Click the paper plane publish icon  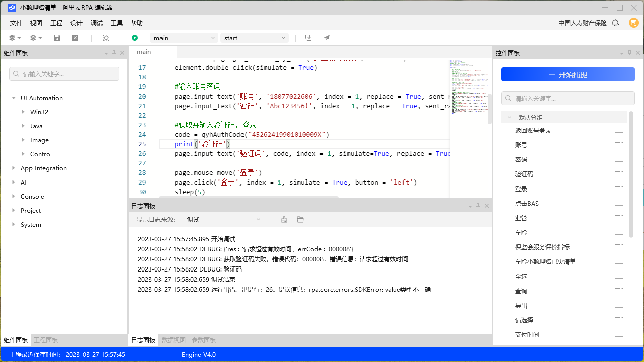click(x=327, y=38)
